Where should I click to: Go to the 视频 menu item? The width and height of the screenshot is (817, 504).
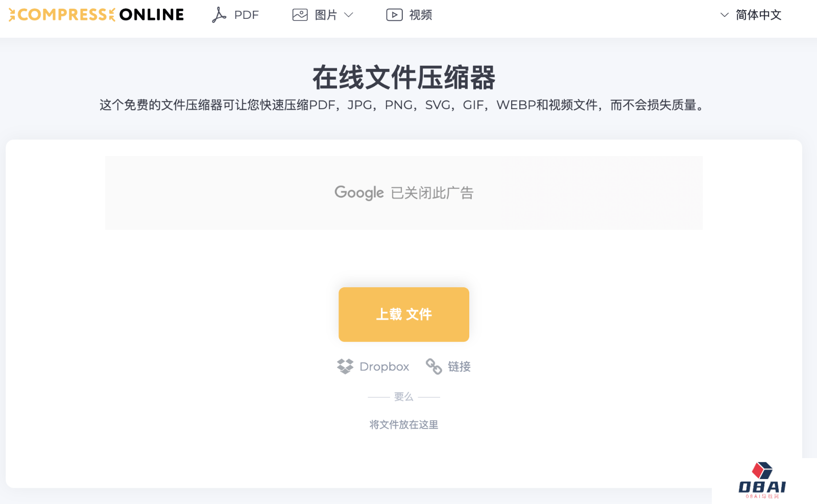coord(420,15)
